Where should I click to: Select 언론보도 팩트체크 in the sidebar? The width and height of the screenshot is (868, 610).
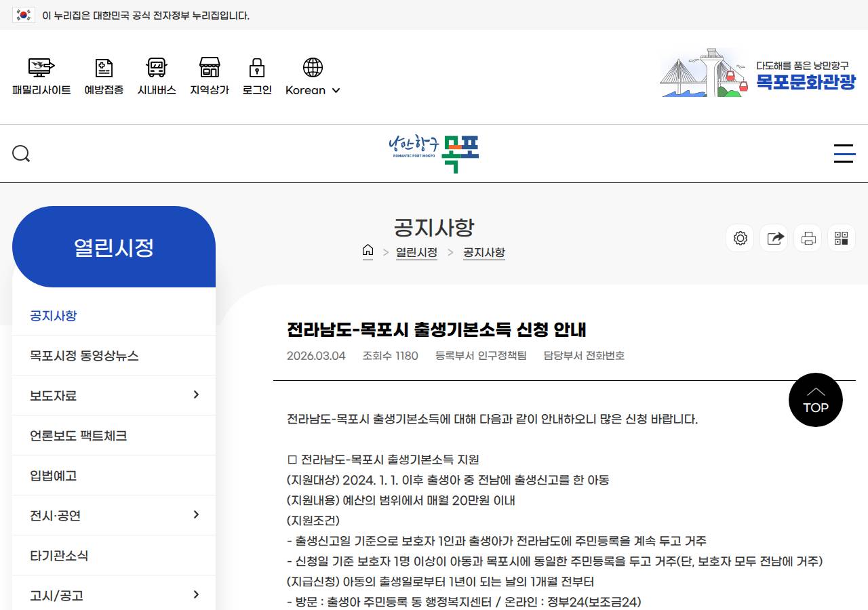114,435
